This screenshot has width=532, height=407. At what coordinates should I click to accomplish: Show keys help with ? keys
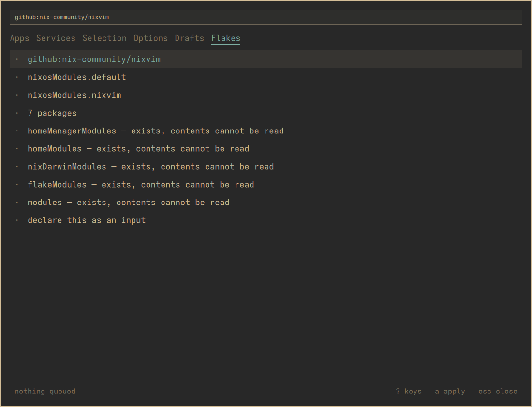pyautogui.click(x=409, y=392)
